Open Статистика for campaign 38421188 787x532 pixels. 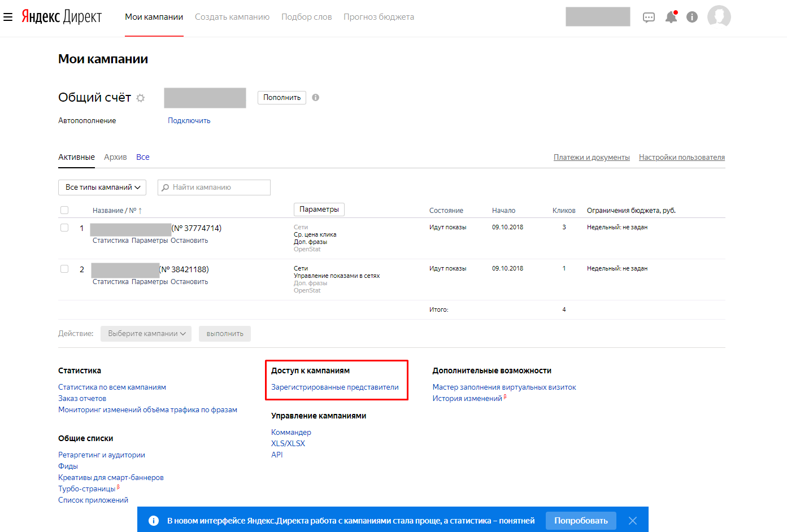coord(111,282)
